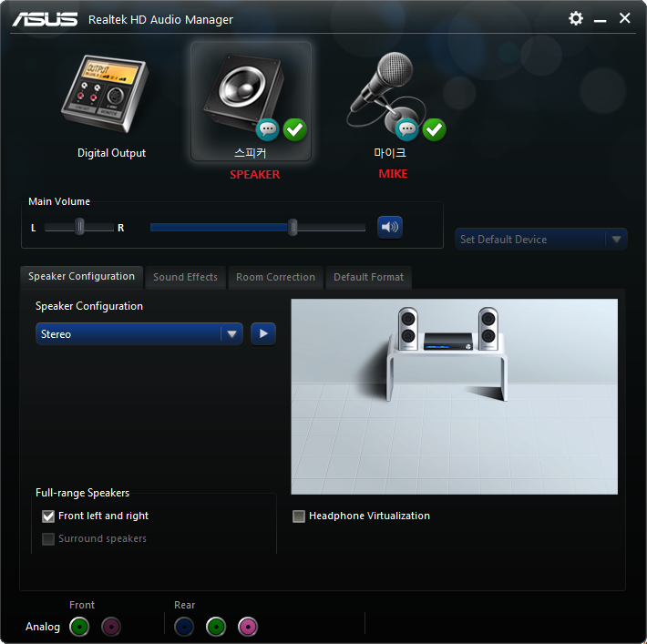Open settings via the gear icon
647x644 pixels.
(576, 18)
